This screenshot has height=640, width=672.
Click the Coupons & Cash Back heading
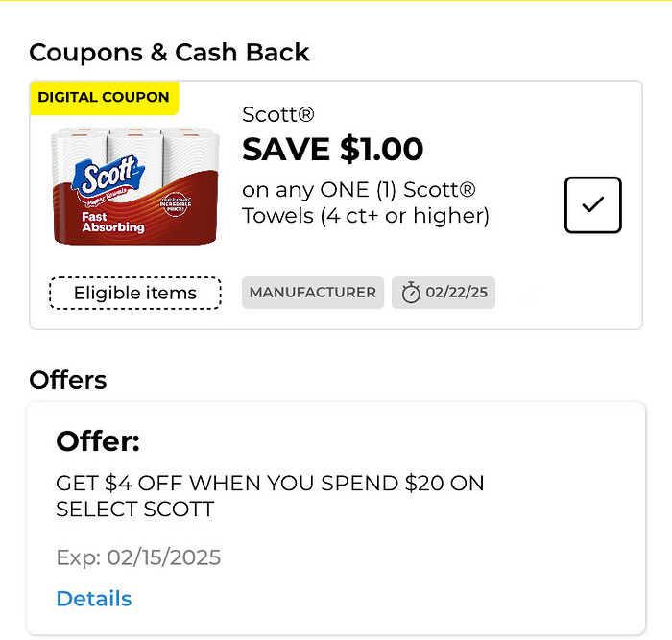pyautogui.click(x=169, y=53)
